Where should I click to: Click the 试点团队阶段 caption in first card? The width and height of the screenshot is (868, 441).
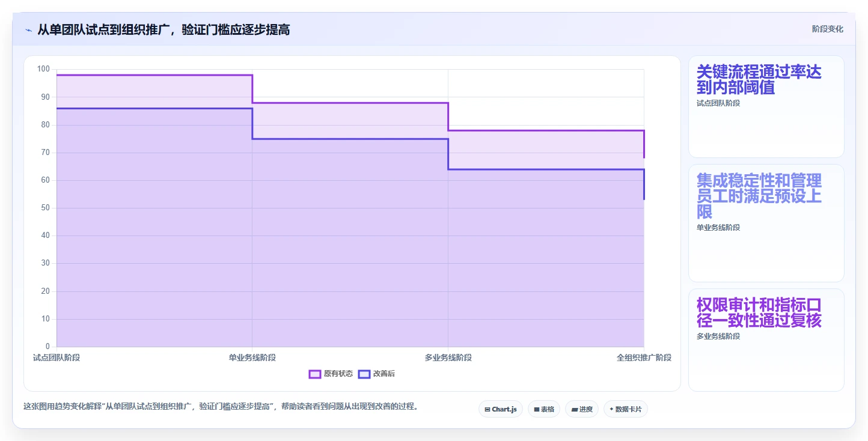[x=718, y=103]
